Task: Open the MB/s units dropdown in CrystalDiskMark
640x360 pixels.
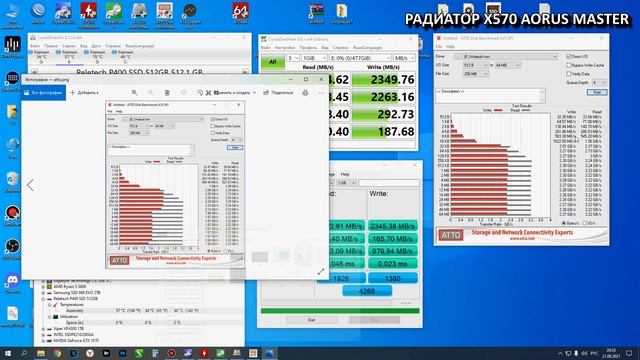Action: [404, 58]
